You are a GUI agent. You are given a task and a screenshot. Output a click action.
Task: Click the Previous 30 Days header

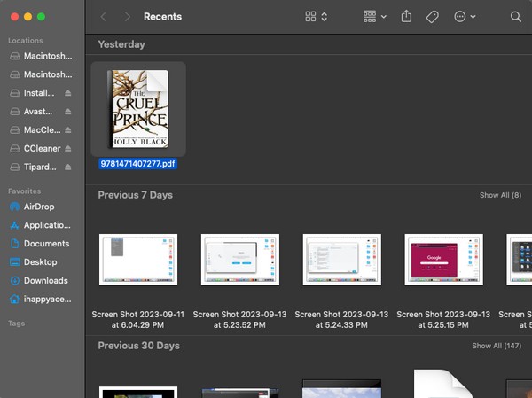click(x=139, y=346)
